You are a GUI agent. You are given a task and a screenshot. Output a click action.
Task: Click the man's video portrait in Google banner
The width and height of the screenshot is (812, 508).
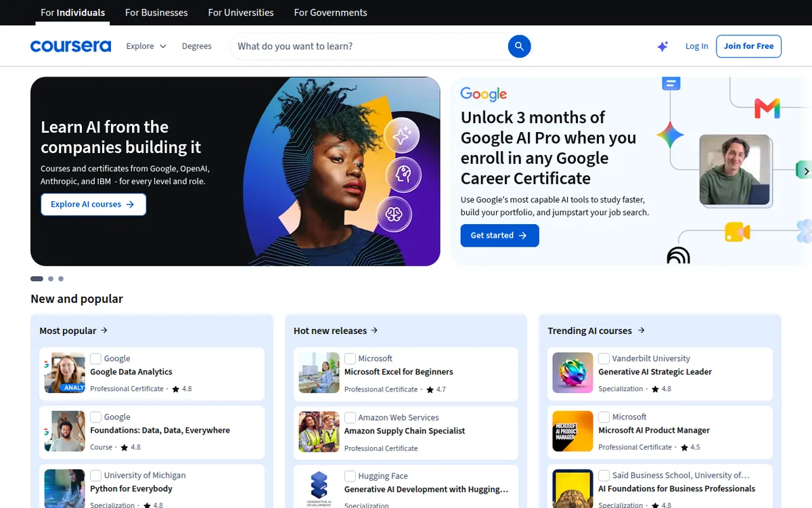734,169
